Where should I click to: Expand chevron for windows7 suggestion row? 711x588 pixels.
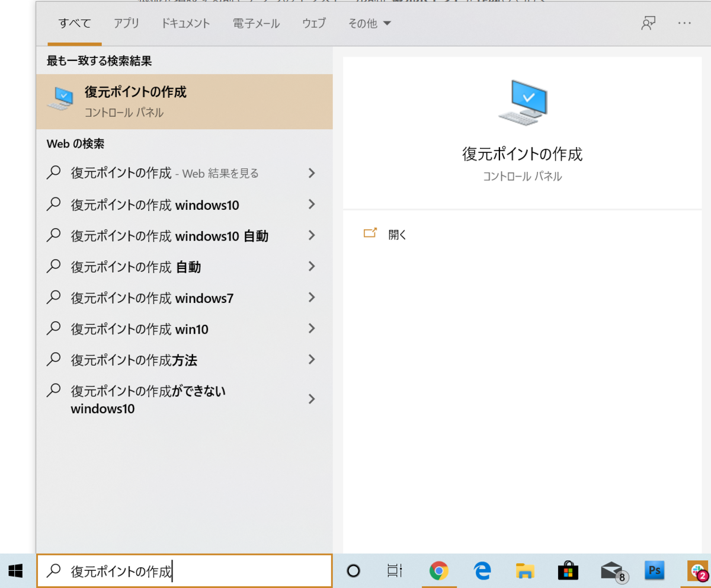pos(312,298)
